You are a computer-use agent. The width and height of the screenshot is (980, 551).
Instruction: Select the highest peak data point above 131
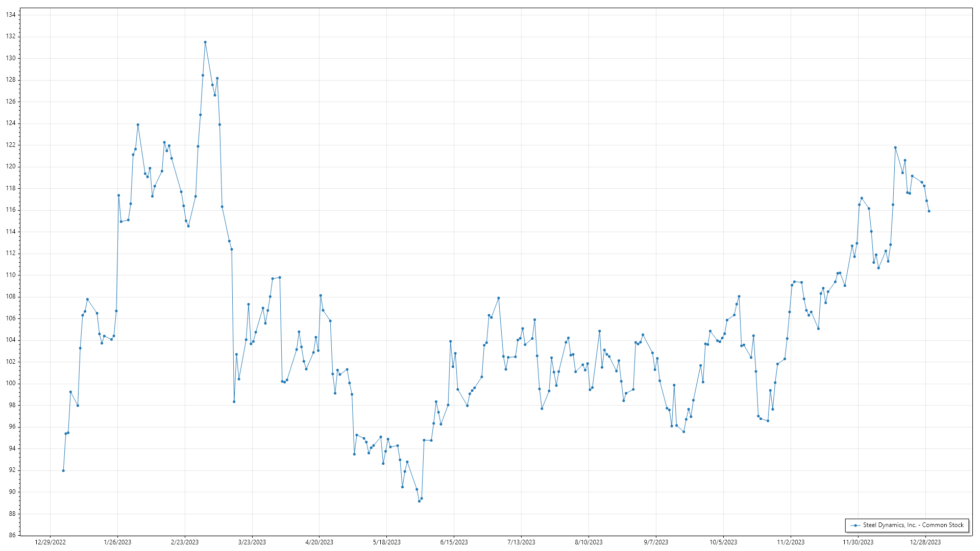click(x=205, y=42)
